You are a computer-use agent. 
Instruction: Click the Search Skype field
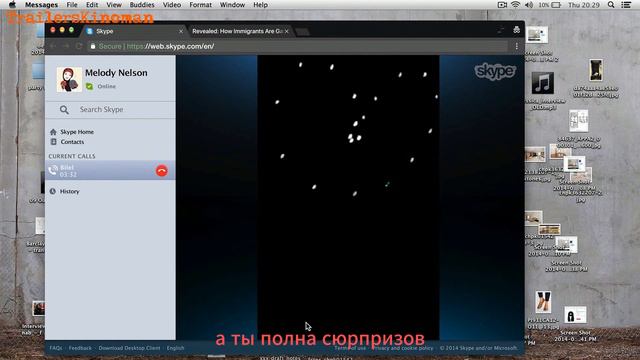tap(110, 109)
